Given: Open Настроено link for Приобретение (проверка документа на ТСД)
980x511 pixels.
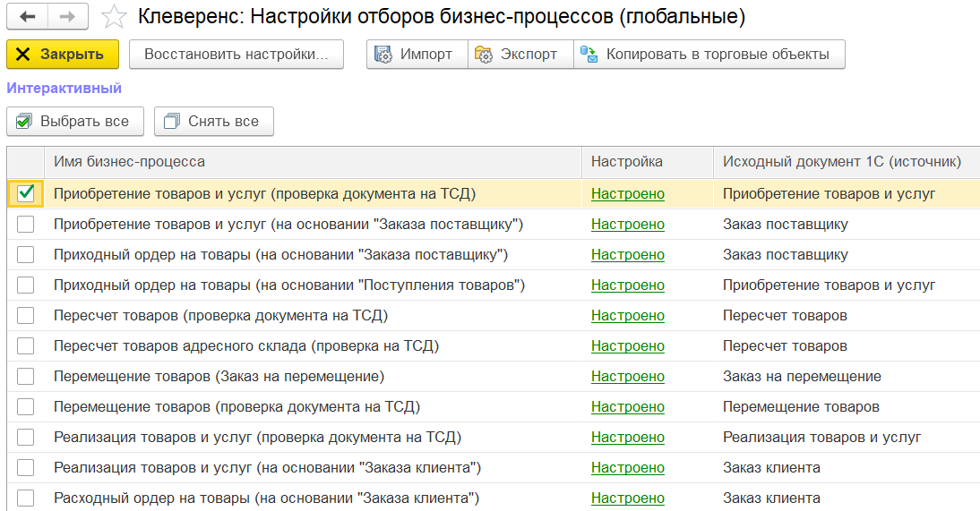Looking at the screenshot, I should (x=627, y=193).
